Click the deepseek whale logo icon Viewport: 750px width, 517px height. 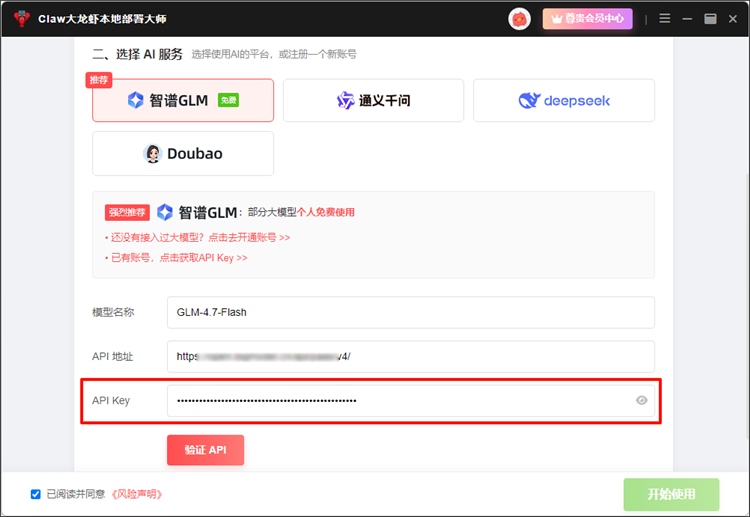(529, 100)
